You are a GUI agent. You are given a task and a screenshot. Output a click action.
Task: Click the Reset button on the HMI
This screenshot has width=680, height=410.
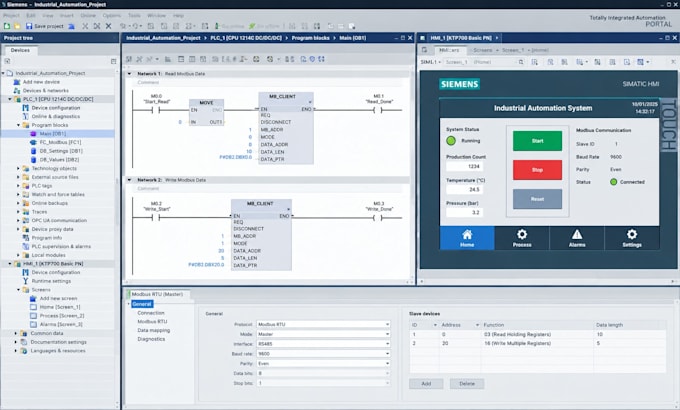pos(537,199)
